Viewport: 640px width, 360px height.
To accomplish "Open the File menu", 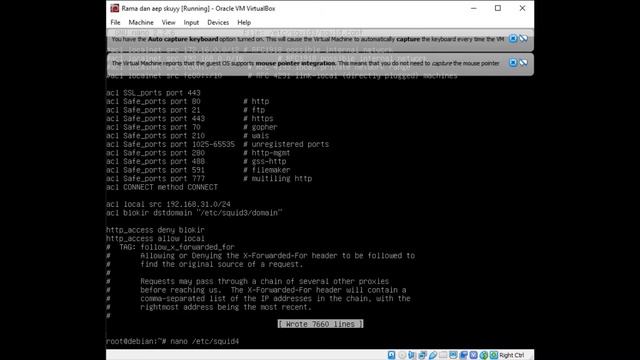I will [x=115, y=22].
